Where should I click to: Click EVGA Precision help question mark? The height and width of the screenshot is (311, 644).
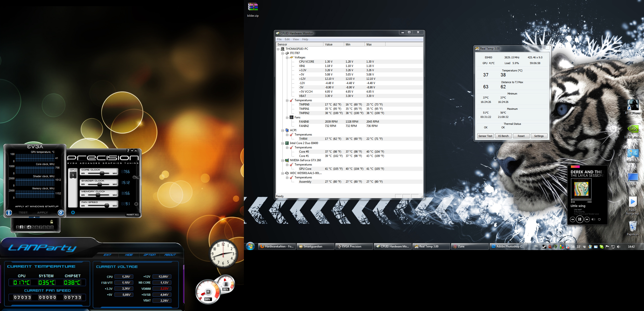(x=128, y=150)
